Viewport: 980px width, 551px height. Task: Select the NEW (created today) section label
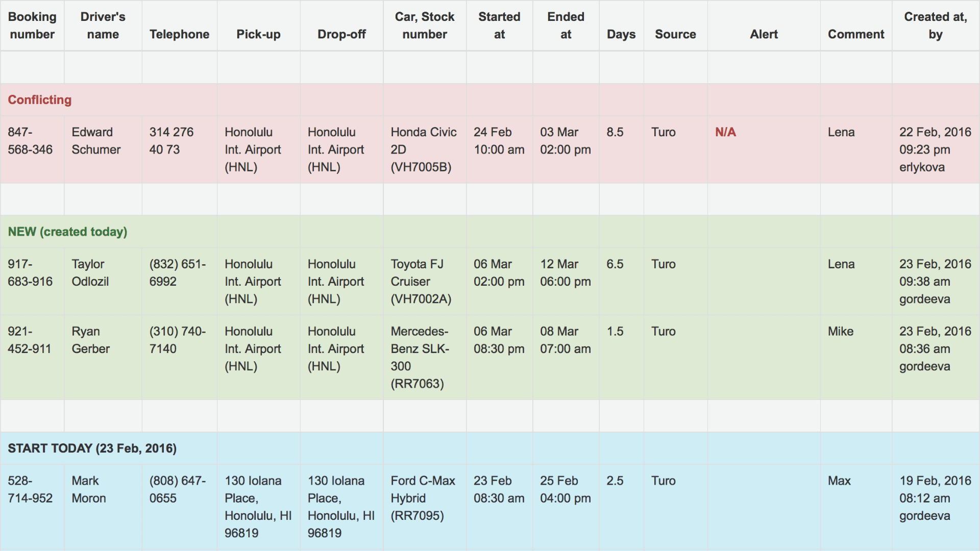click(x=67, y=232)
